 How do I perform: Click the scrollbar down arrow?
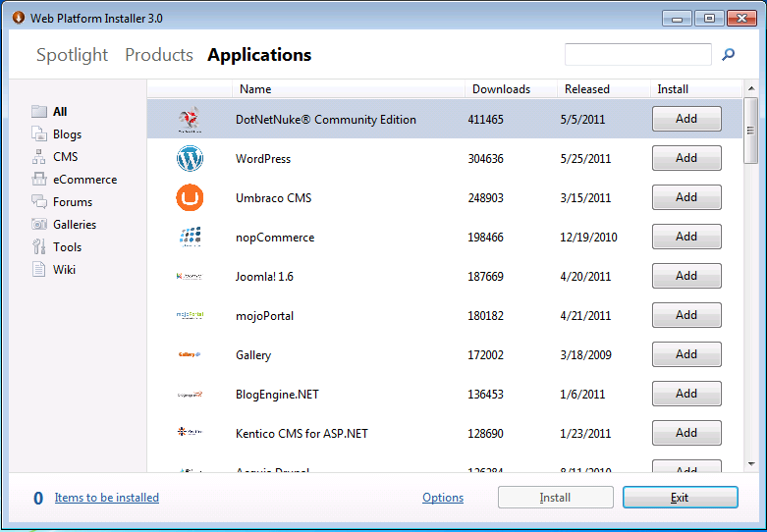click(751, 464)
